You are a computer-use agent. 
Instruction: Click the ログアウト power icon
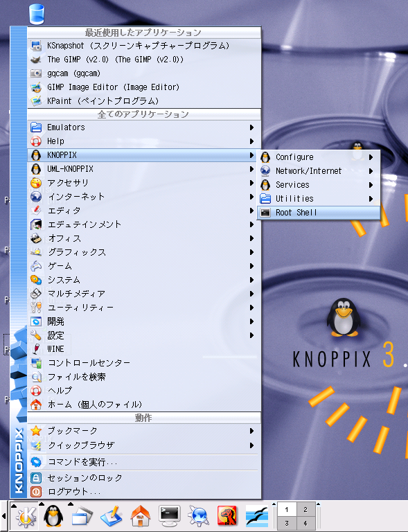[36, 492]
